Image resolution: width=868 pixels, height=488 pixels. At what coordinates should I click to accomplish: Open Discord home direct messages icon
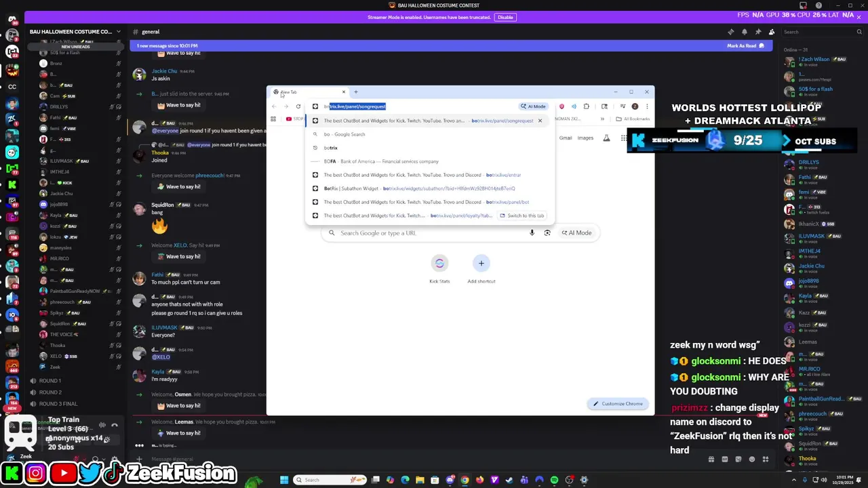click(x=12, y=20)
